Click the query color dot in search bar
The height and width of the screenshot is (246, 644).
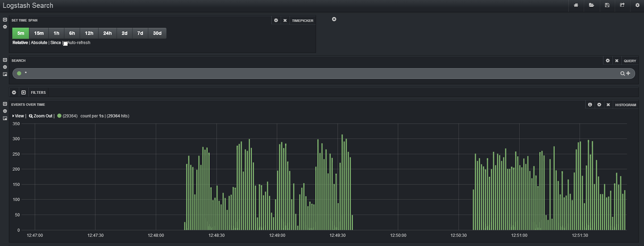pos(19,73)
